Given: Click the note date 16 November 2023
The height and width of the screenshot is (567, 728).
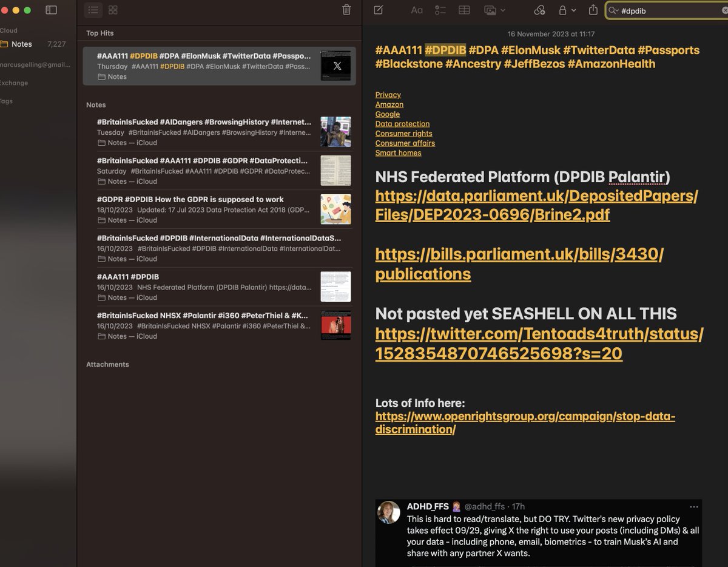Looking at the screenshot, I should coord(551,34).
